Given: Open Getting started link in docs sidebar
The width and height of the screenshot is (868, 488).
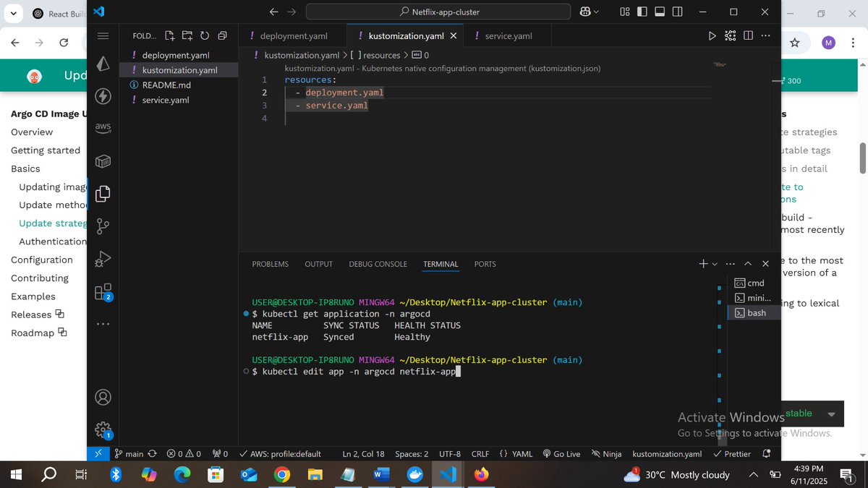Looking at the screenshot, I should (46, 150).
